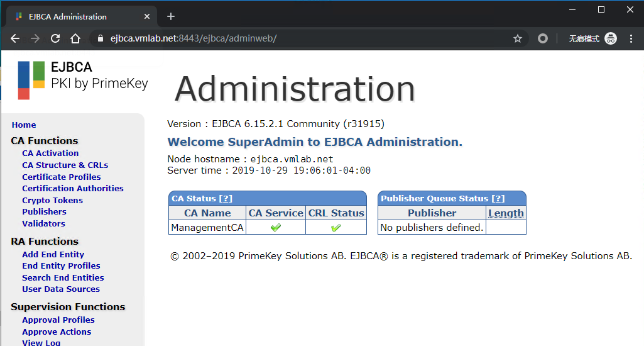Click the browser forward arrow
The image size is (644, 346).
(35, 38)
